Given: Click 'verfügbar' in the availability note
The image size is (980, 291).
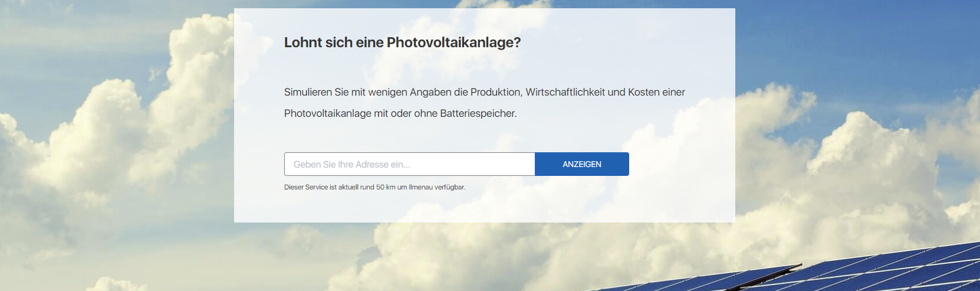Looking at the screenshot, I should pos(449,187).
